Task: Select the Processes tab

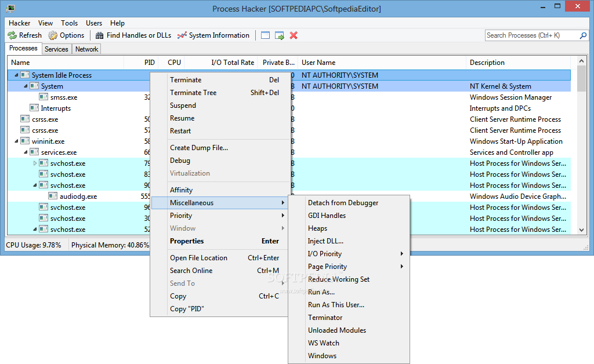Action: pos(23,49)
